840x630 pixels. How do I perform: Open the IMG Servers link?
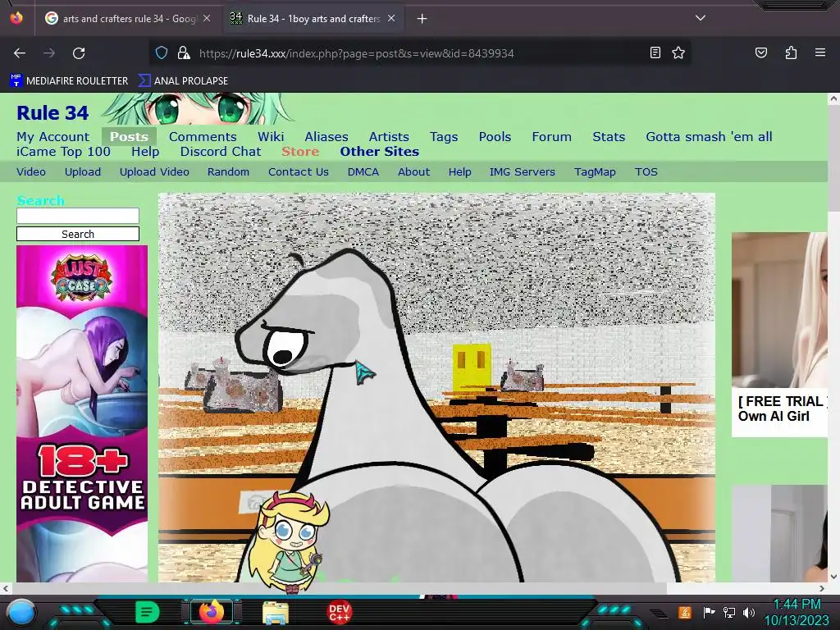[x=523, y=172]
